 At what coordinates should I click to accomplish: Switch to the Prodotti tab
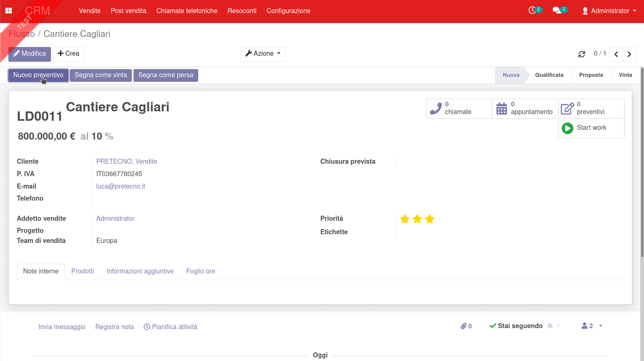click(x=83, y=271)
